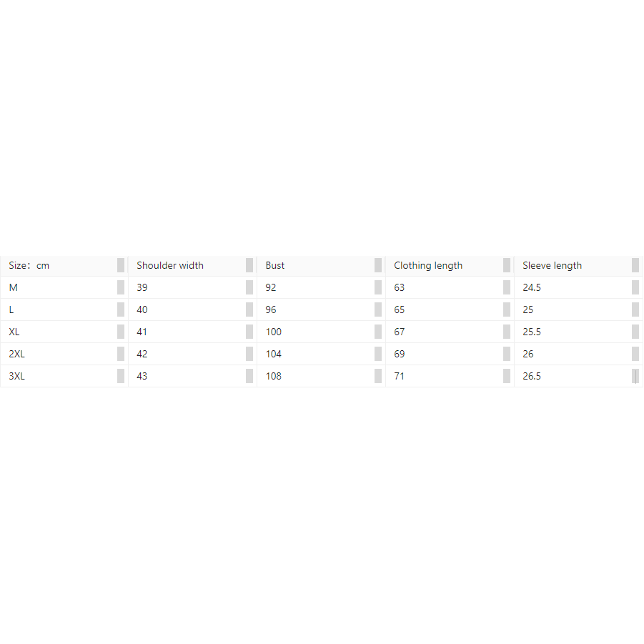Click the 'Bust' column header
Image resolution: width=644 pixels, height=644 pixels.
pyautogui.click(x=275, y=265)
